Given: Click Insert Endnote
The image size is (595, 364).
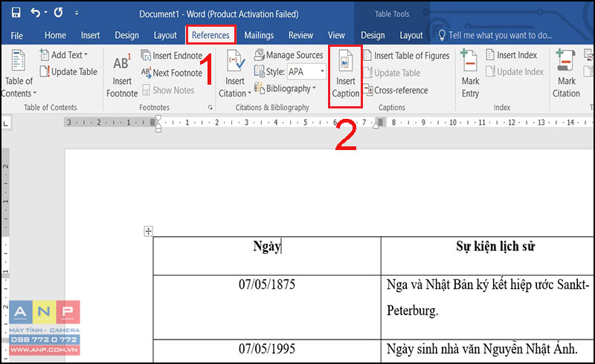Looking at the screenshot, I should (172, 56).
